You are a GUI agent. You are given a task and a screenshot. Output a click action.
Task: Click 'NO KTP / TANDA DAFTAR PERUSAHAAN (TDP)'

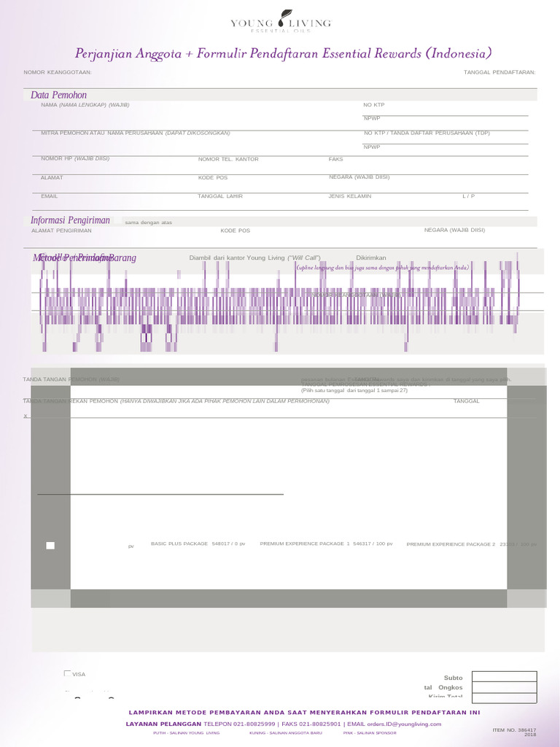pos(427,133)
